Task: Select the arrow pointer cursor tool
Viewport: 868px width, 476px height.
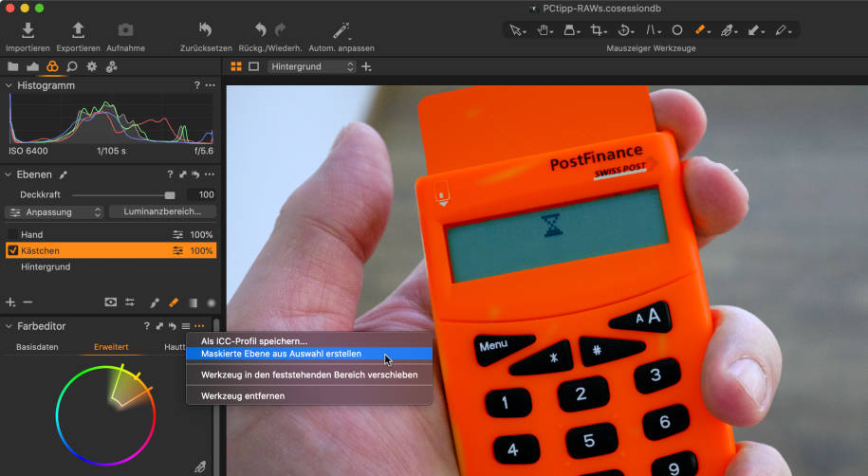Action: click(x=516, y=30)
